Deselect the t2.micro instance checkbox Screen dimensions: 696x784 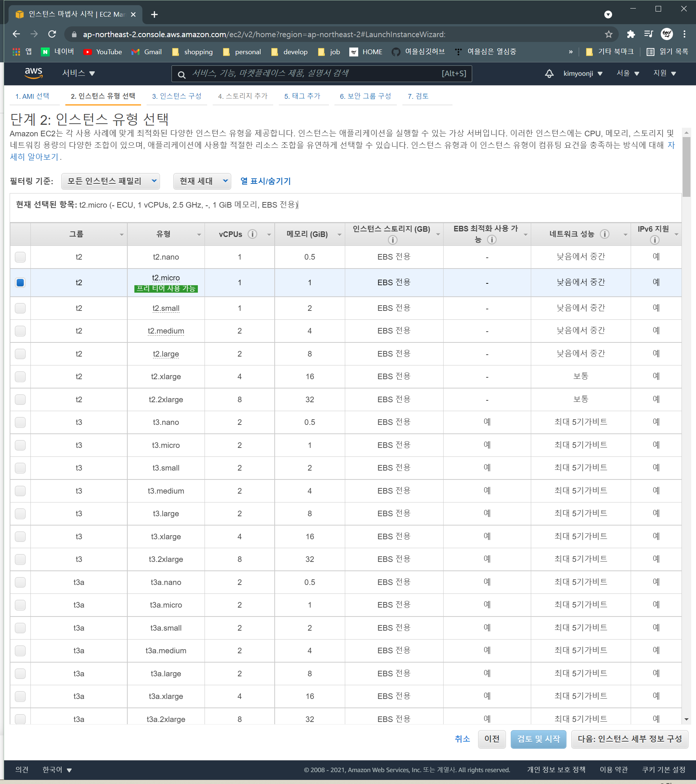click(x=20, y=283)
